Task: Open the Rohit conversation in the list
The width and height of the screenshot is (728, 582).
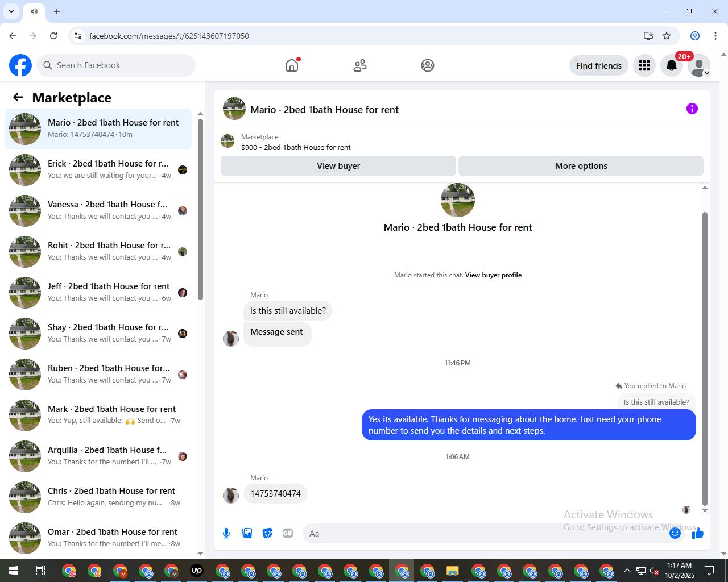Action: (98, 252)
